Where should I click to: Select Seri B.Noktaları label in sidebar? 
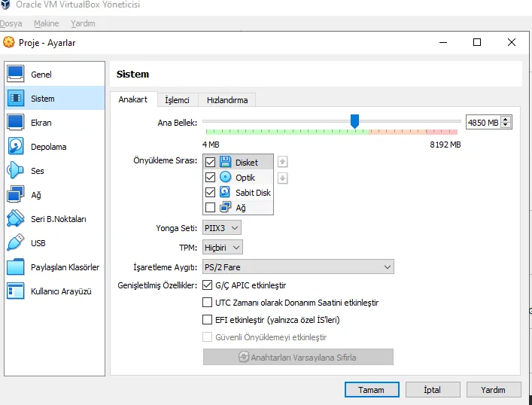coord(59,219)
